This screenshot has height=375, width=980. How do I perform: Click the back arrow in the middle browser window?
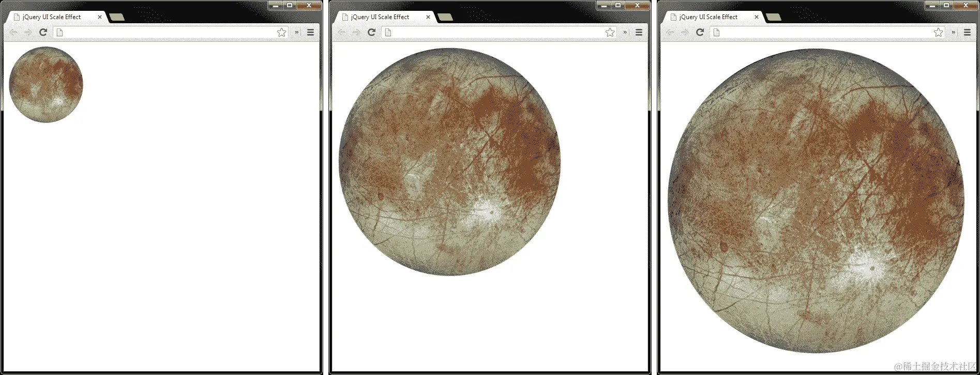tap(342, 32)
